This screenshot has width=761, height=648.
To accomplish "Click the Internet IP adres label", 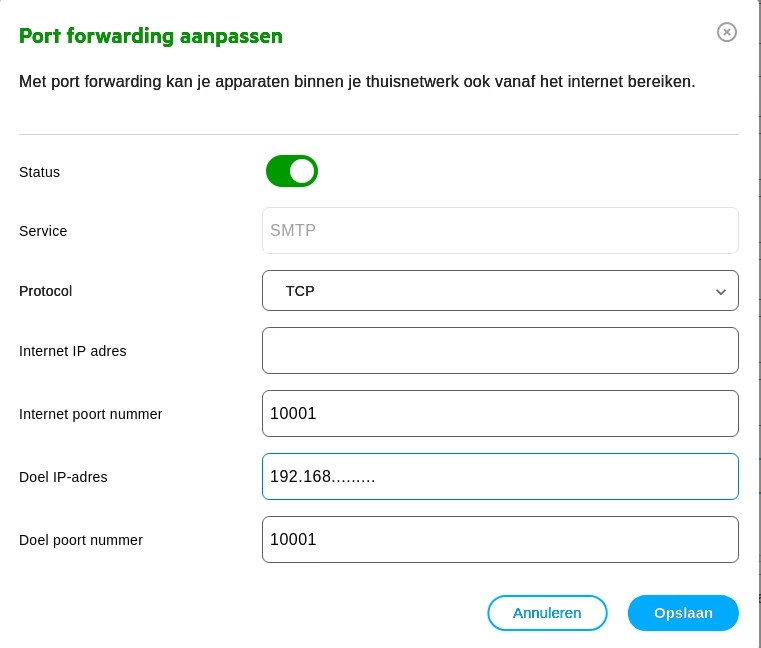I will coord(73,351).
